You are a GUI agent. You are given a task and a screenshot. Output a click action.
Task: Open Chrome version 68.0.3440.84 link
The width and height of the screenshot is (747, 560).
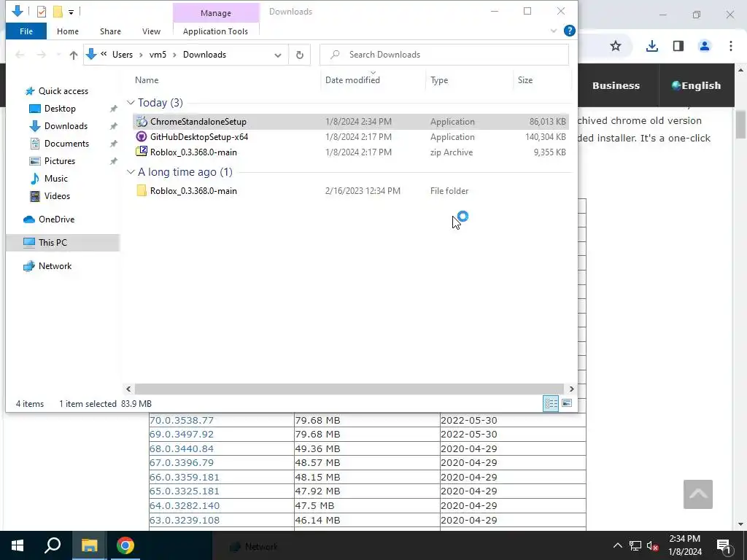coord(182,448)
